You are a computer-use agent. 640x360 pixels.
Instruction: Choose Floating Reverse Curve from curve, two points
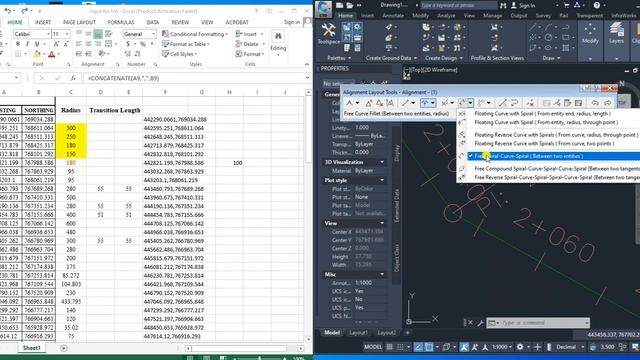click(x=544, y=144)
